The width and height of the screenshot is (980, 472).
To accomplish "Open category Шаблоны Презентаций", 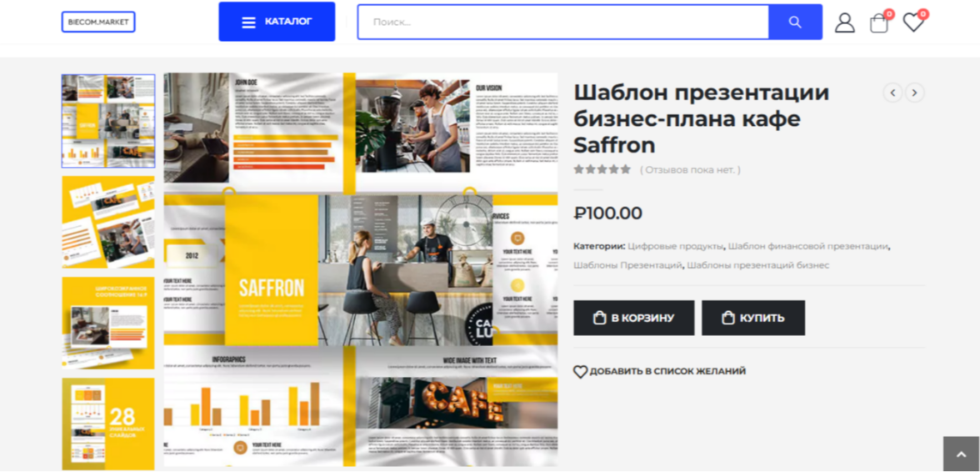I will (x=627, y=265).
